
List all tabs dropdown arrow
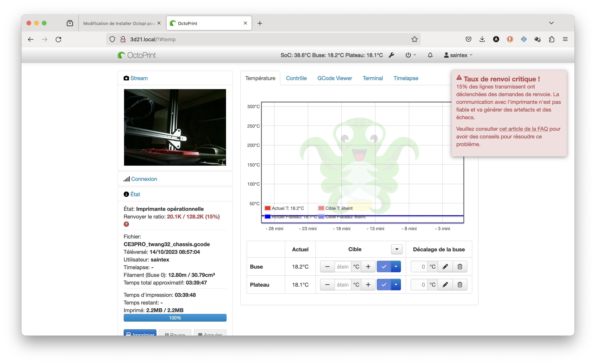[x=551, y=23]
